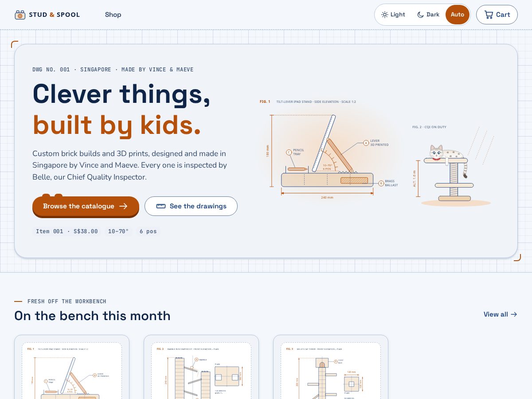
Task: Click the sun icon in theme switcher
Action: [x=385, y=15]
